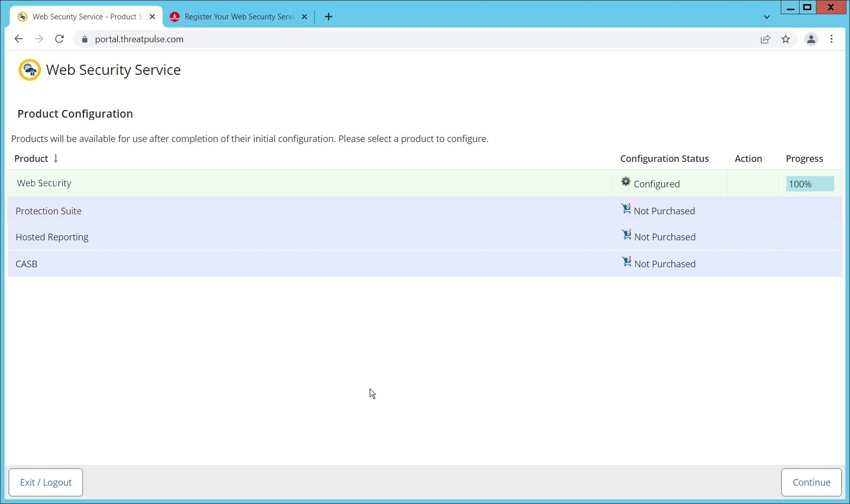Click the CASB Not Purchased cart icon

(626, 262)
